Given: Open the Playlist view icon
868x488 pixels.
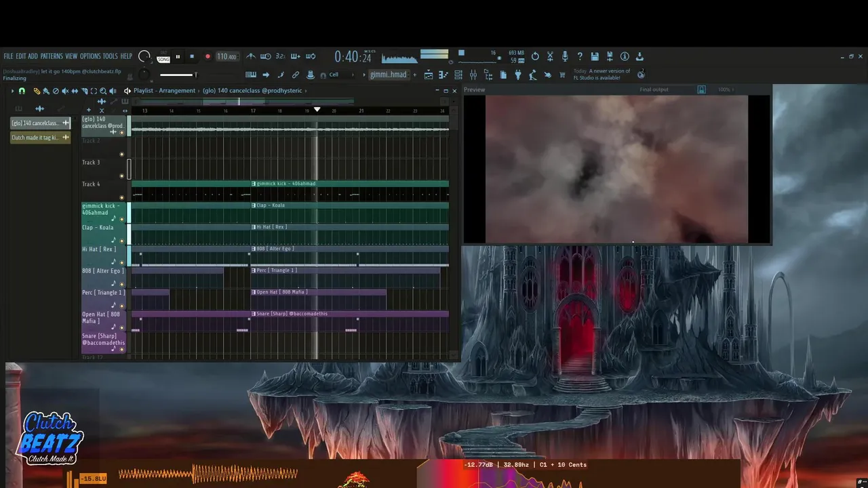Looking at the screenshot, I should 429,75.
